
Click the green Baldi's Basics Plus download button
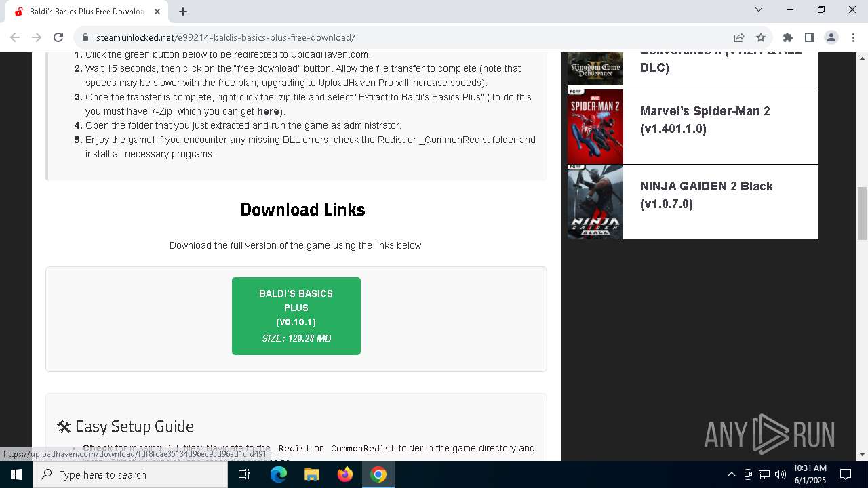(x=296, y=316)
